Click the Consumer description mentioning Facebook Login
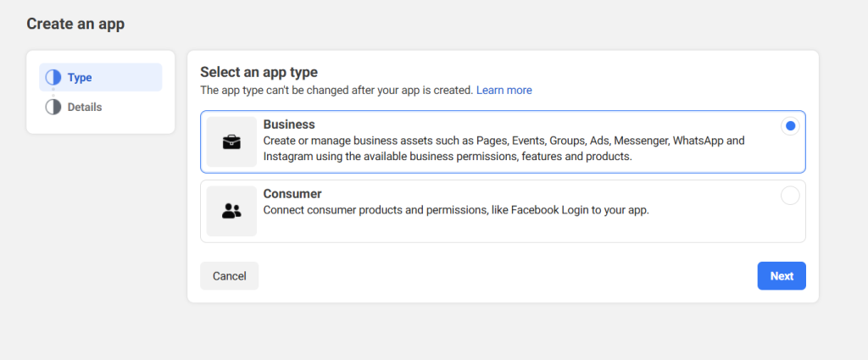The height and width of the screenshot is (360, 868). pyautogui.click(x=456, y=210)
